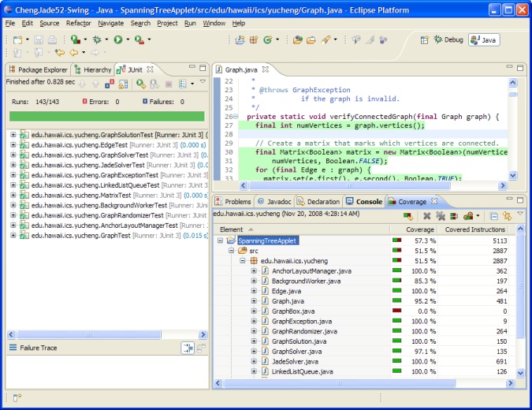Viewport: 532px width, 410px height.
Task: Close the JUnit view tab
Action: tap(150, 69)
